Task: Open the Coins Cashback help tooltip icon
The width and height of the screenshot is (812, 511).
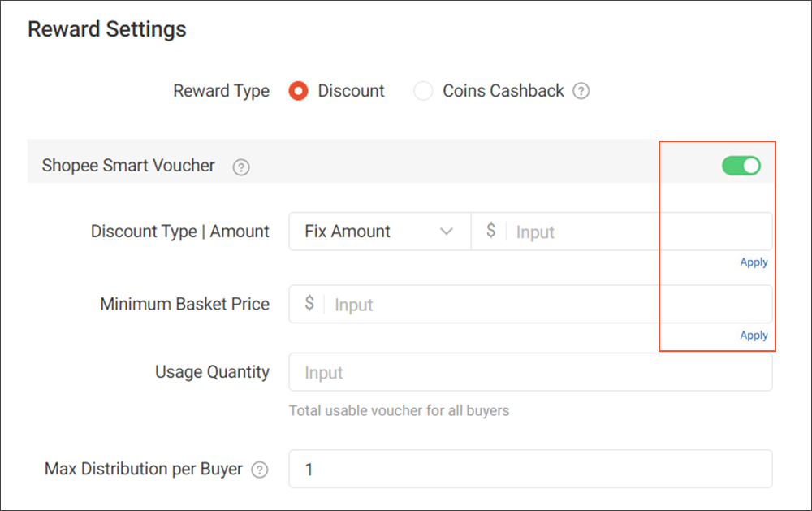Action: pyautogui.click(x=581, y=91)
